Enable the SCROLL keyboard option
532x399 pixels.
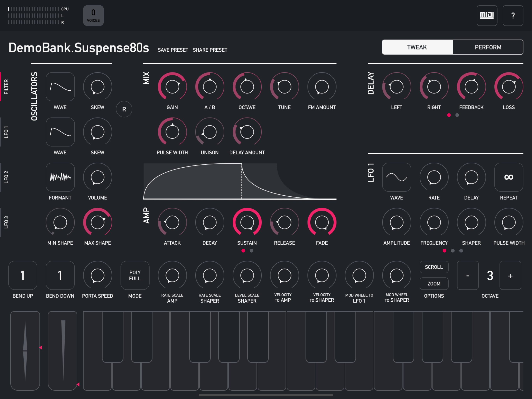[x=434, y=267]
